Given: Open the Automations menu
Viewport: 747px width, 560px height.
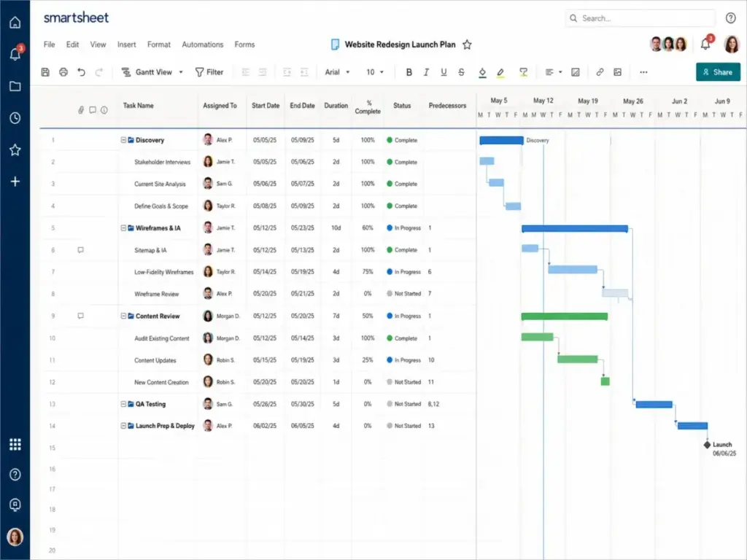Looking at the screenshot, I should click(203, 44).
